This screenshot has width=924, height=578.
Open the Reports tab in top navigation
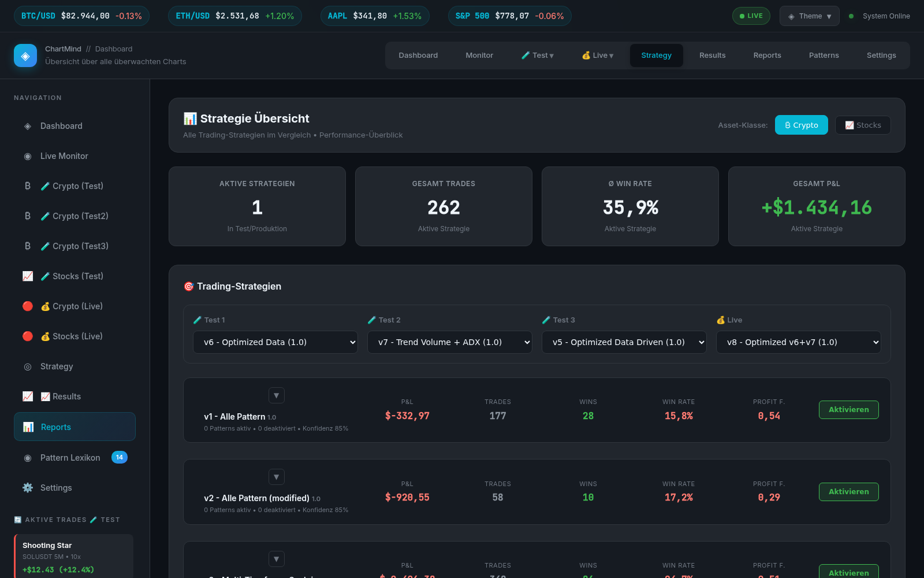click(x=767, y=55)
